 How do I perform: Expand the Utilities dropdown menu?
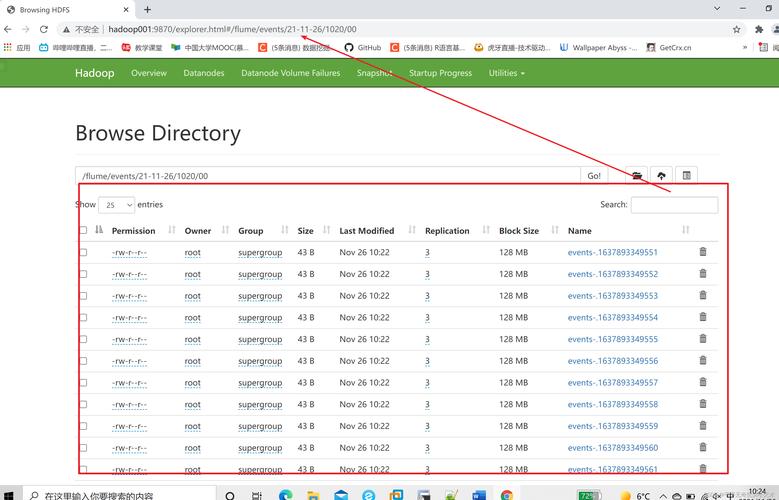(506, 73)
